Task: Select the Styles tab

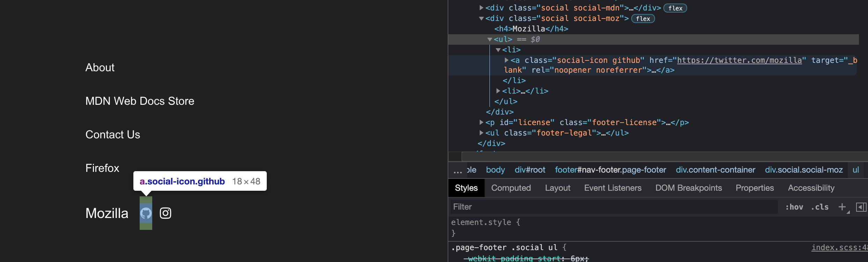Action: click(466, 188)
